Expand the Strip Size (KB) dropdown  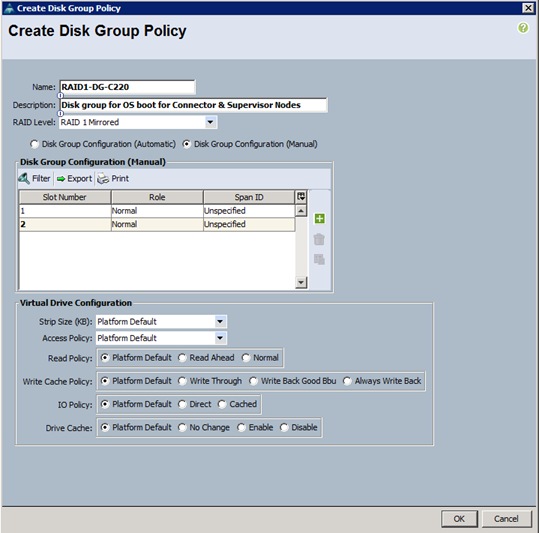click(x=220, y=322)
